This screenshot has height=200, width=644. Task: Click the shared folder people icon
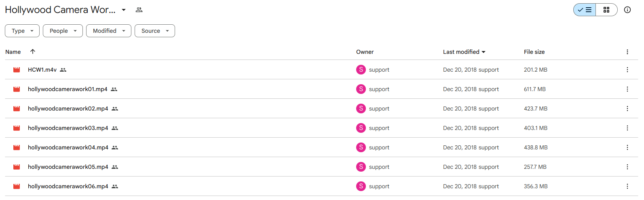pos(139,10)
